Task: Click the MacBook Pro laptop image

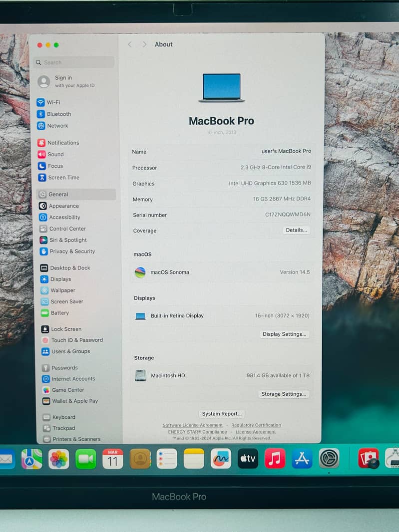Action: (x=222, y=88)
